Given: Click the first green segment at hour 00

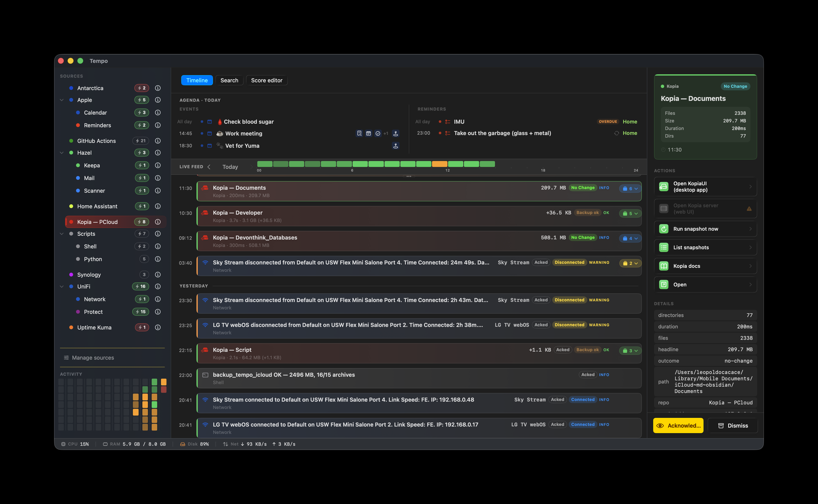Looking at the screenshot, I should coord(265,164).
